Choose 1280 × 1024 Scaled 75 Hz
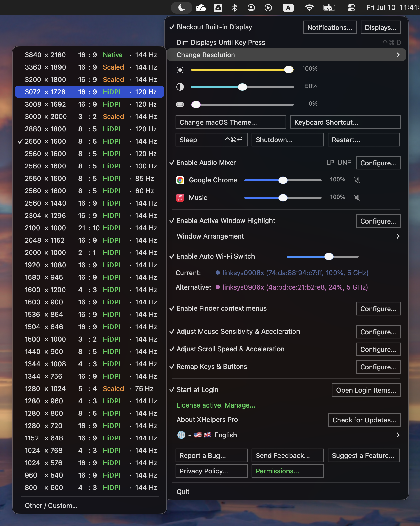 (90, 389)
